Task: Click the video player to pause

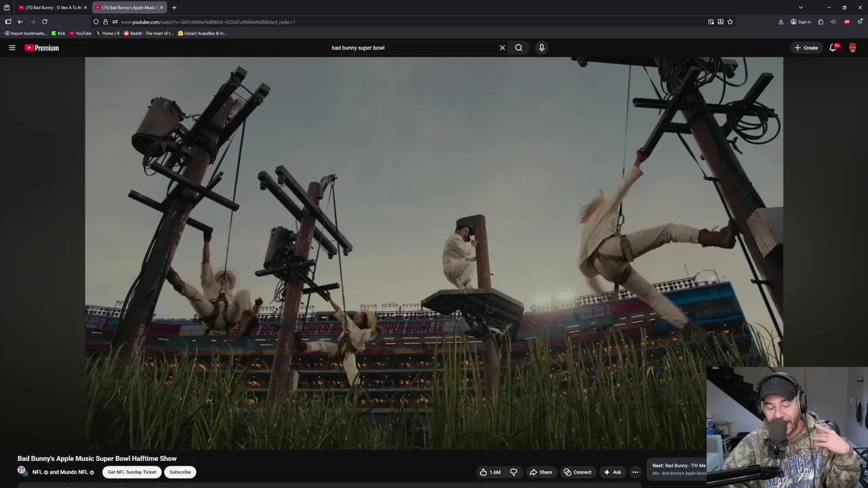Action: [434, 253]
